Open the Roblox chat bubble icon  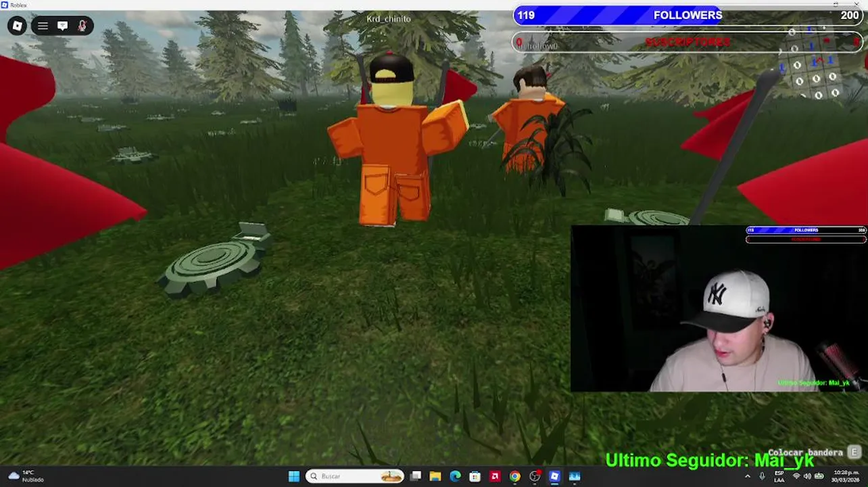[x=62, y=26]
